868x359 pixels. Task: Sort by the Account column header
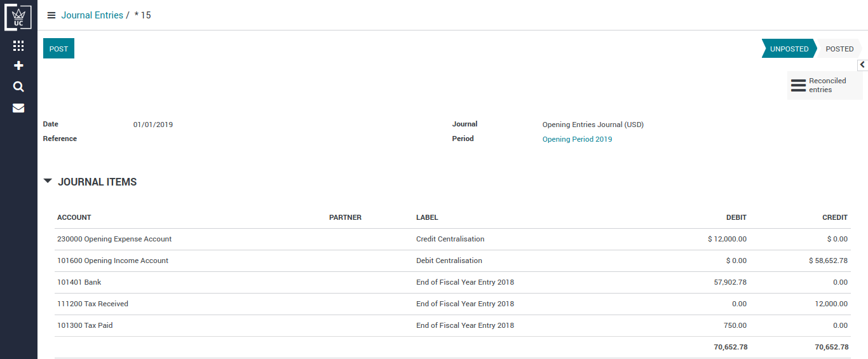point(74,217)
